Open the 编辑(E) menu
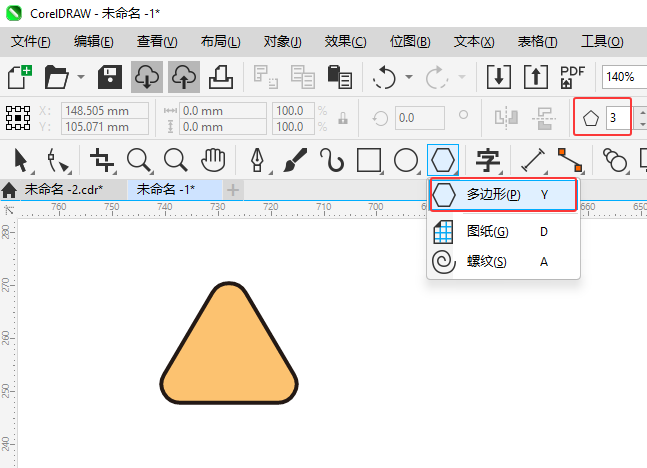This screenshot has height=468, width=647. 94,42
